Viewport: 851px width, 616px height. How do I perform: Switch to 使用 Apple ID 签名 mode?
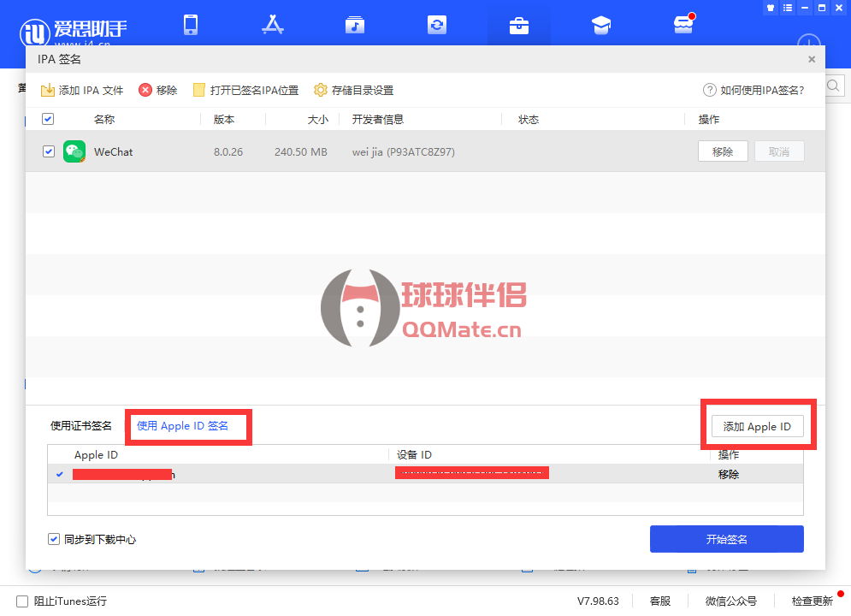pos(188,425)
